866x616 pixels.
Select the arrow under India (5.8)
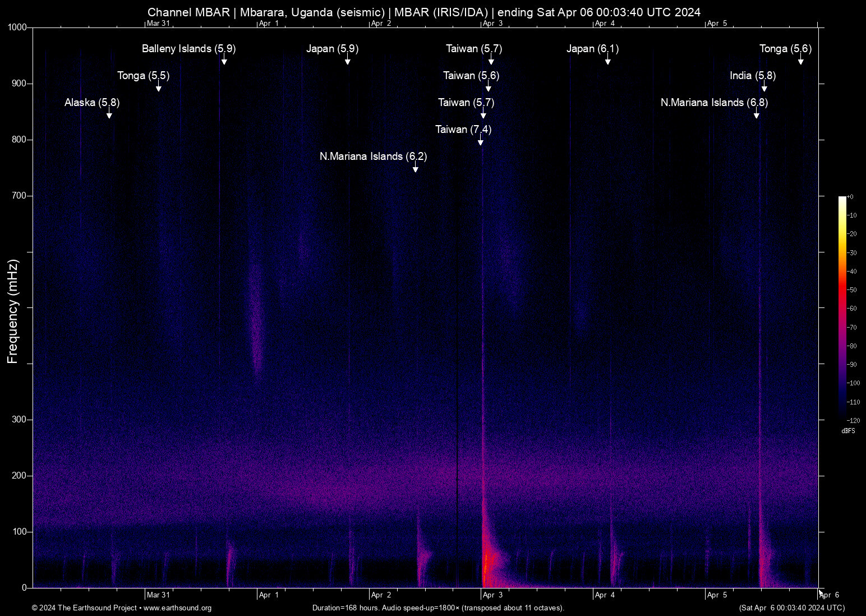[764, 88]
